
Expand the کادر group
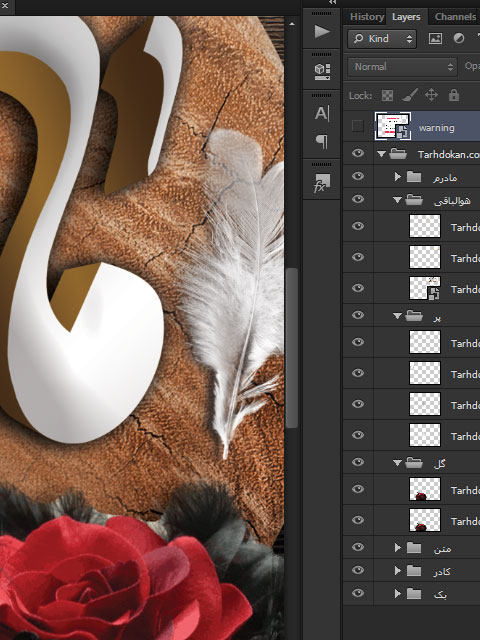(398, 571)
